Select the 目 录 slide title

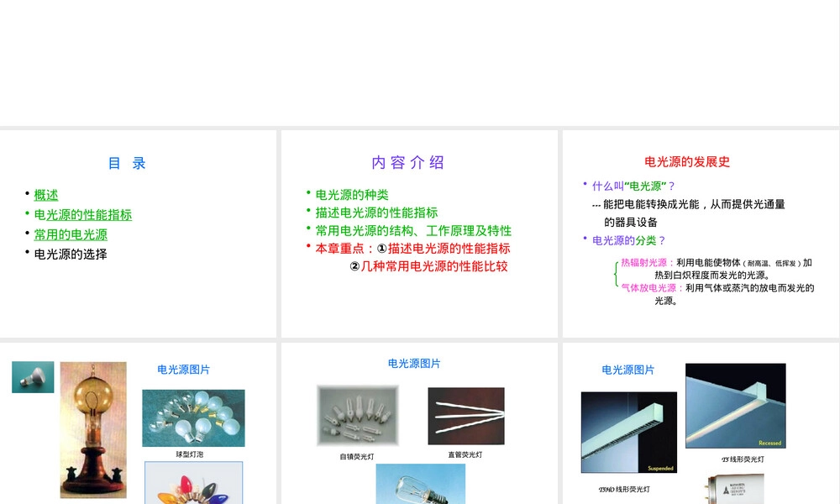click(x=127, y=163)
